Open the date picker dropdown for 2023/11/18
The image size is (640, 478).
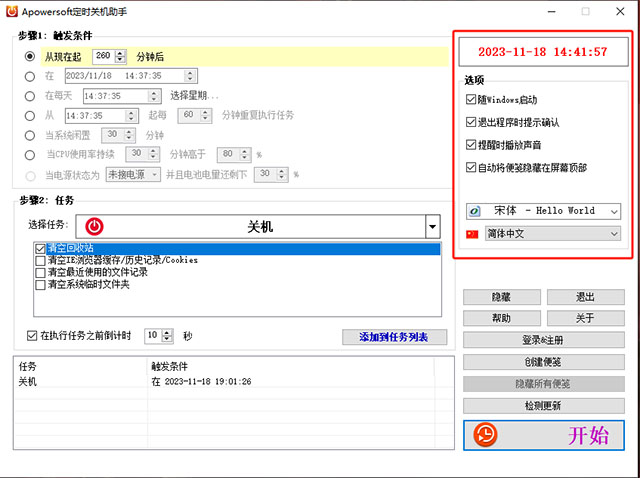click(x=190, y=76)
